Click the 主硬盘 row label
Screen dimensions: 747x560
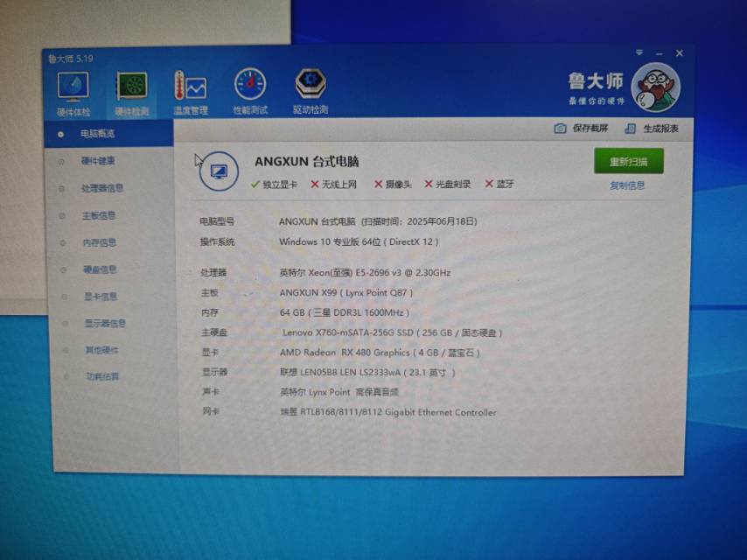point(214,333)
